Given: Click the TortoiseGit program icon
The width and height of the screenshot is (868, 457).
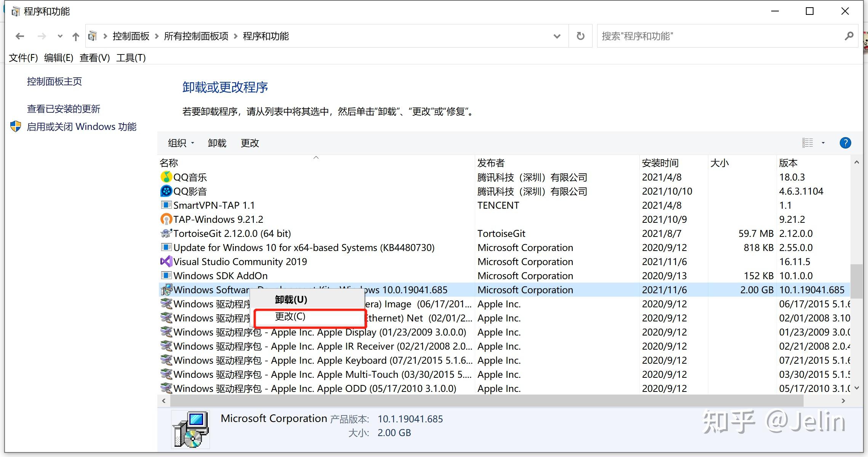Looking at the screenshot, I should 166,233.
